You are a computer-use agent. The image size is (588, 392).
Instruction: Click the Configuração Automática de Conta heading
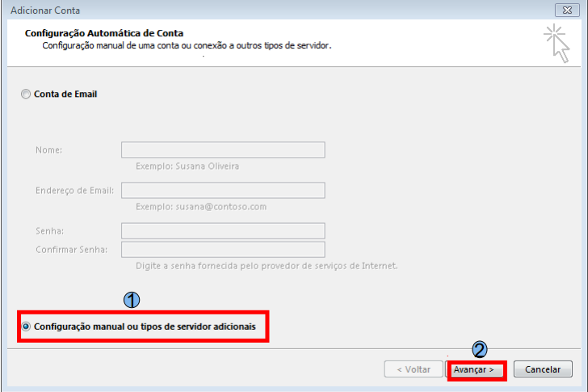(104, 33)
